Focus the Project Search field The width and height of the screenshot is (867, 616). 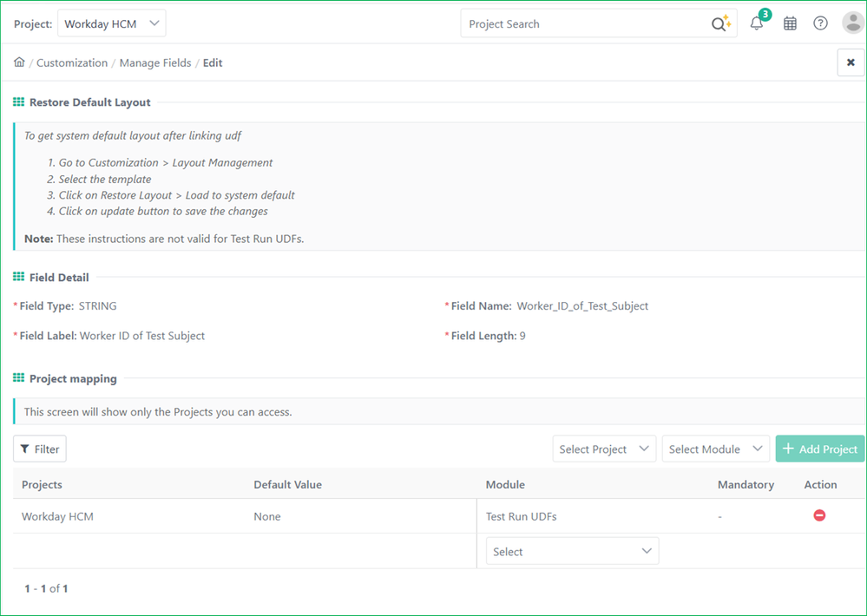[586, 23]
